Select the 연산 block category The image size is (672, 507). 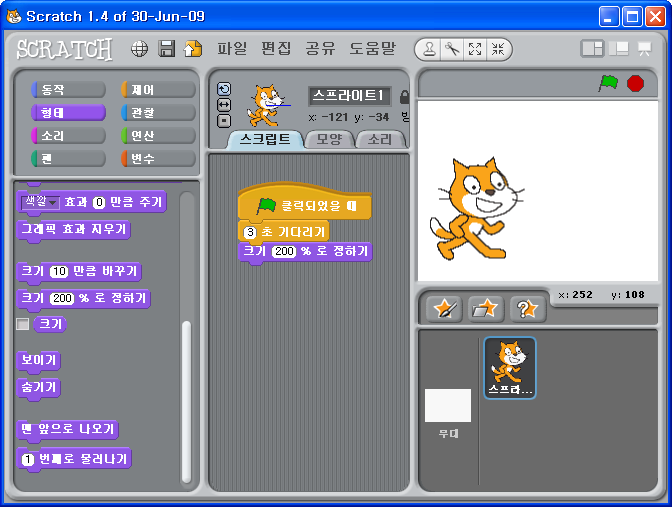click(158, 136)
